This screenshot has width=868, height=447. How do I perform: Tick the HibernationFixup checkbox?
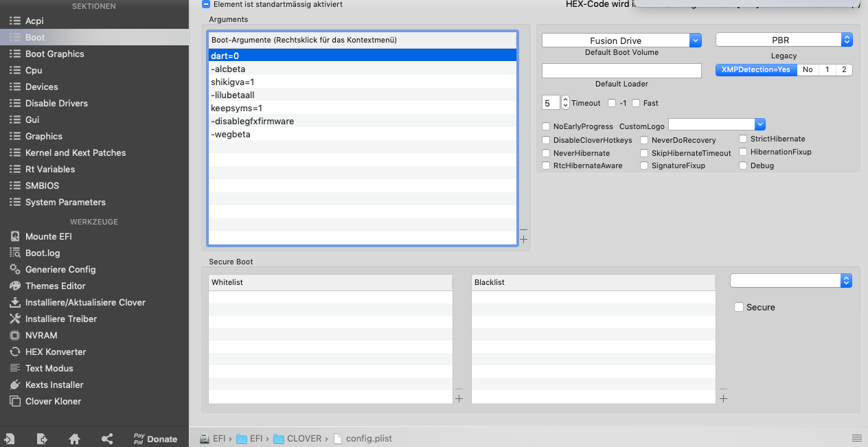(x=743, y=152)
